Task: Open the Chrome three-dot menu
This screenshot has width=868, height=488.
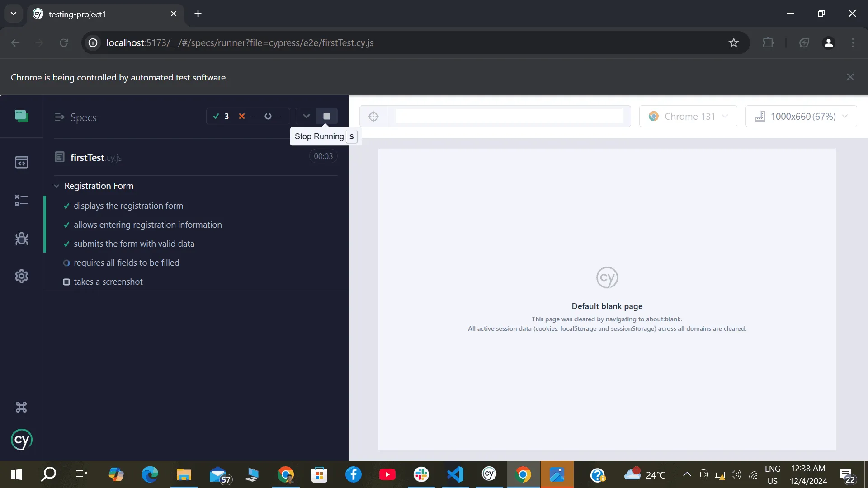Action: point(853,43)
